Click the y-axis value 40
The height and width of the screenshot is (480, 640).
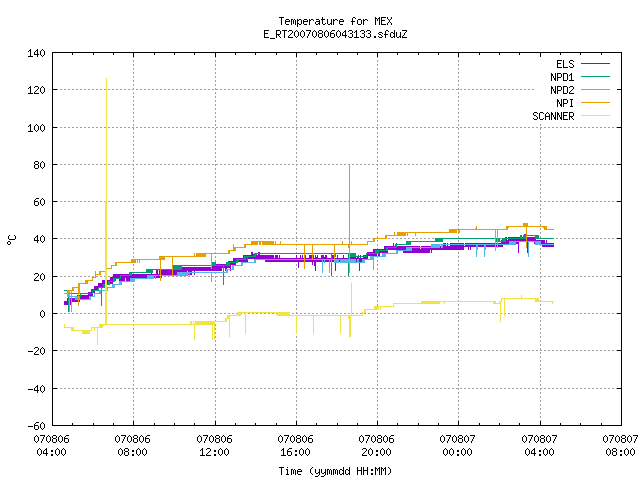click(39, 239)
